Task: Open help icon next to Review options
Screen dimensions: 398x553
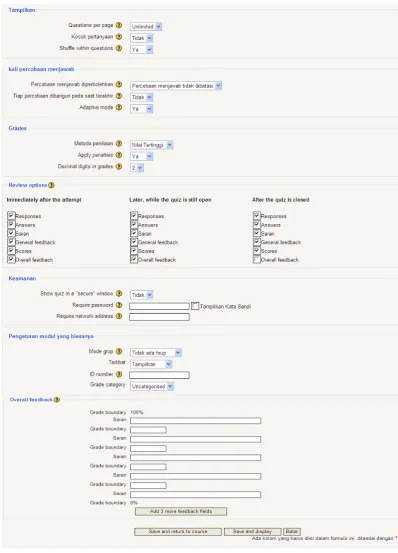Action: click(51, 185)
